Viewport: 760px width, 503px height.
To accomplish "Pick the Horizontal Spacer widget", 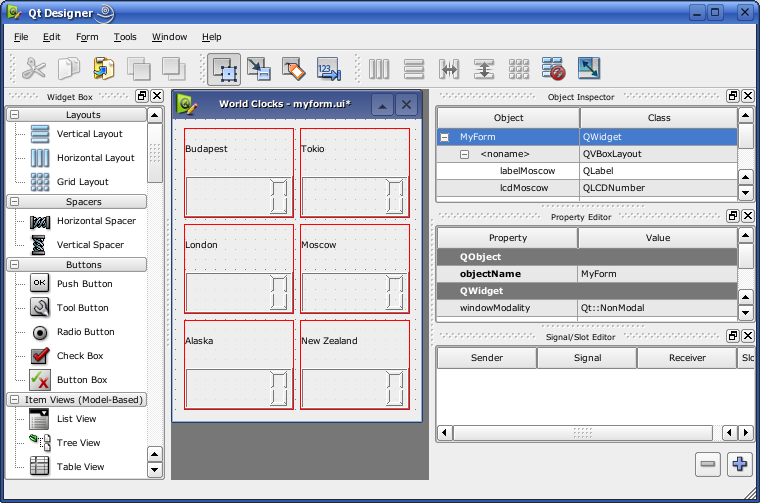I will click(83, 221).
